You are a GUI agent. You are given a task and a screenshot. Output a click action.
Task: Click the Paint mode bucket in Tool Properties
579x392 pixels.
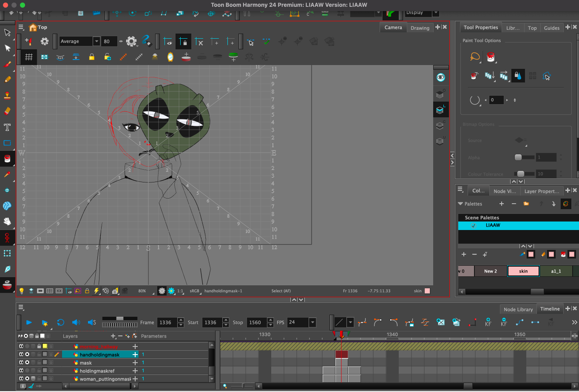pos(491,57)
